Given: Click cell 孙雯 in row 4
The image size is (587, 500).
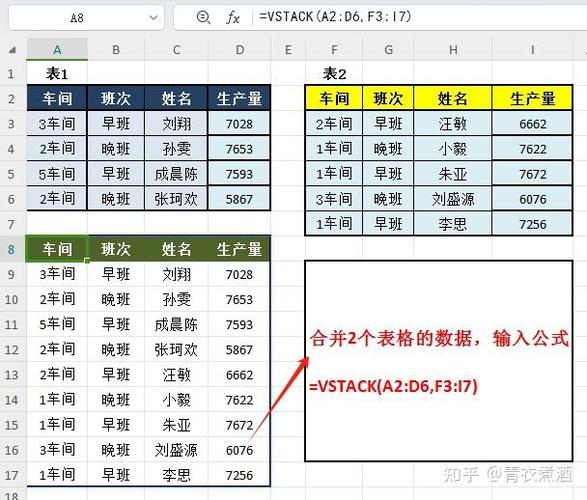Looking at the screenshot, I should 176,149.
